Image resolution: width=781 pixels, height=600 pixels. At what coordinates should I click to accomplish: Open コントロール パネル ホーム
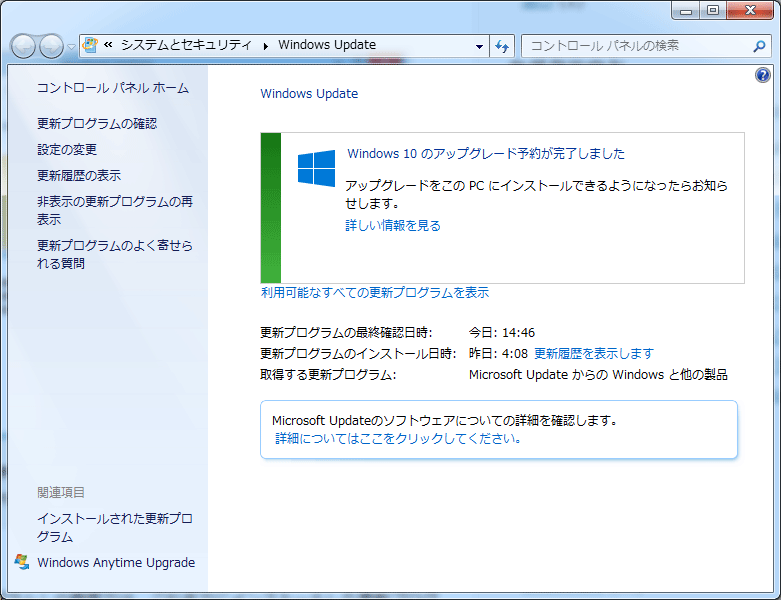(113, 88)
